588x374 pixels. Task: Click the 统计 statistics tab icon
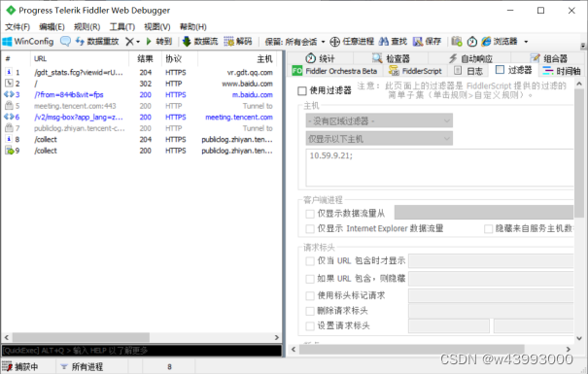tap(310, 58)
